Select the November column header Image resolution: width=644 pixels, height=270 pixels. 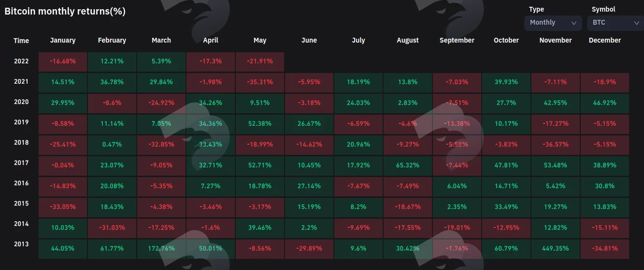[x=556, y=40]
